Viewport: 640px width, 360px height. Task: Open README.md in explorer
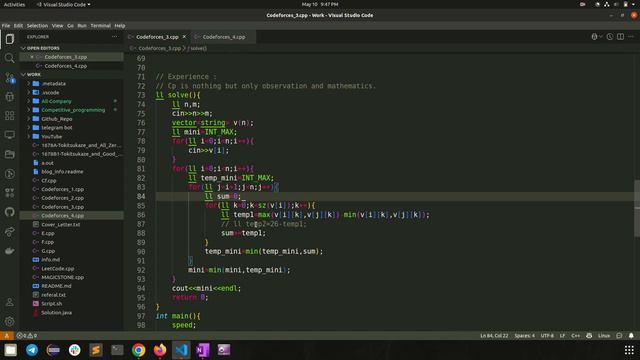(x=56, y=286)
